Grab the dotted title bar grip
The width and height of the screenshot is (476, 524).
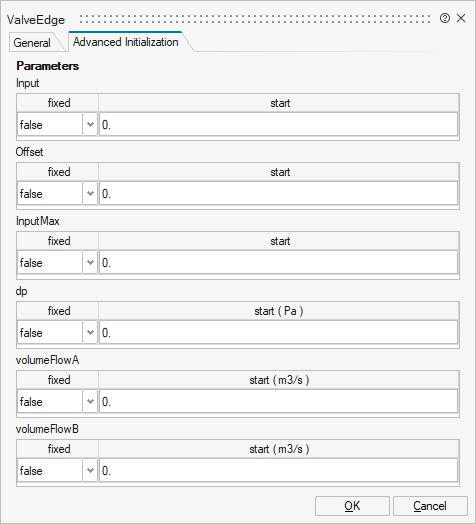pyautogui.click(x=255, y=19)
